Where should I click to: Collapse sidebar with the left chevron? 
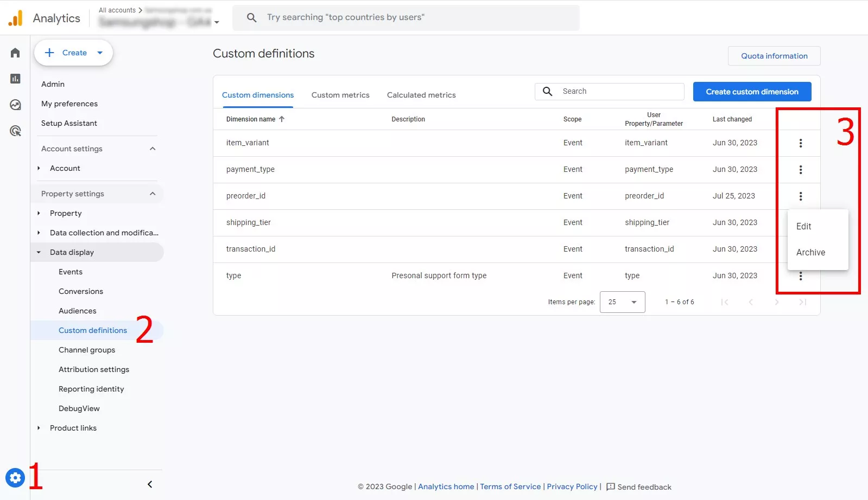[x=150, y=484]
